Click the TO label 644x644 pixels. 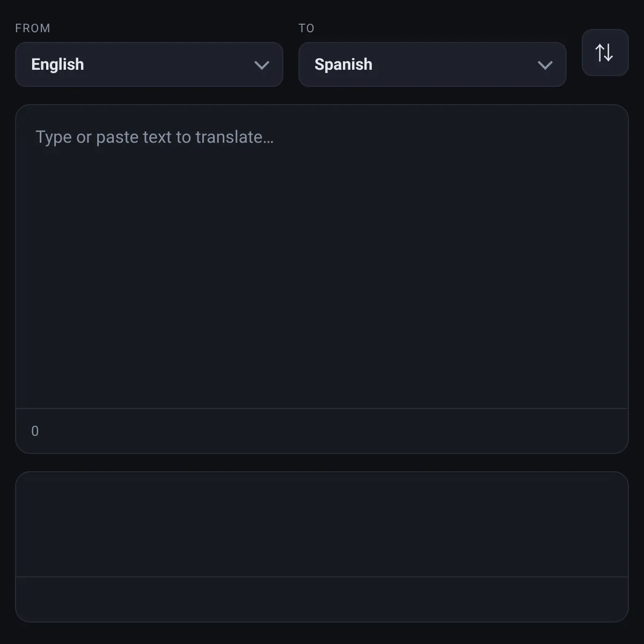306,28
